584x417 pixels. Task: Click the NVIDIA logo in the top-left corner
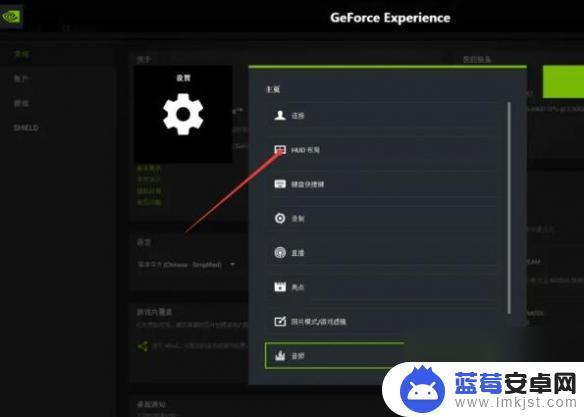(11, 17)
